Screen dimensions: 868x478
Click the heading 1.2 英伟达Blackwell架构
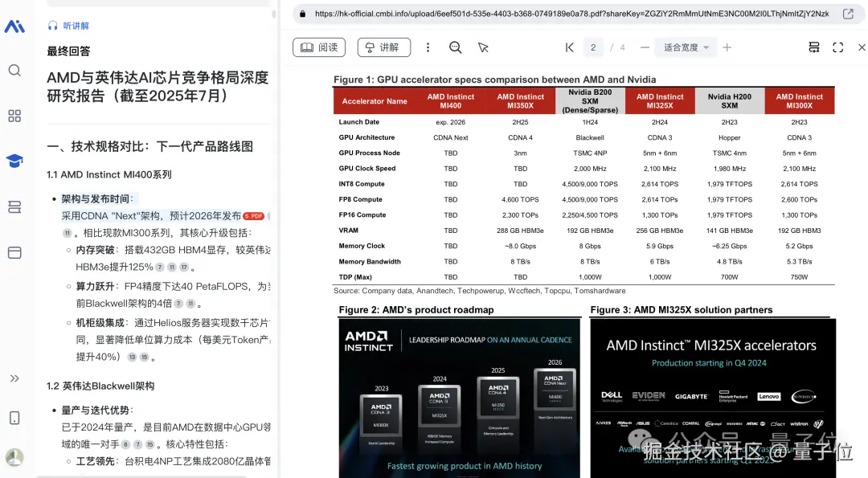tap(100, 386)
